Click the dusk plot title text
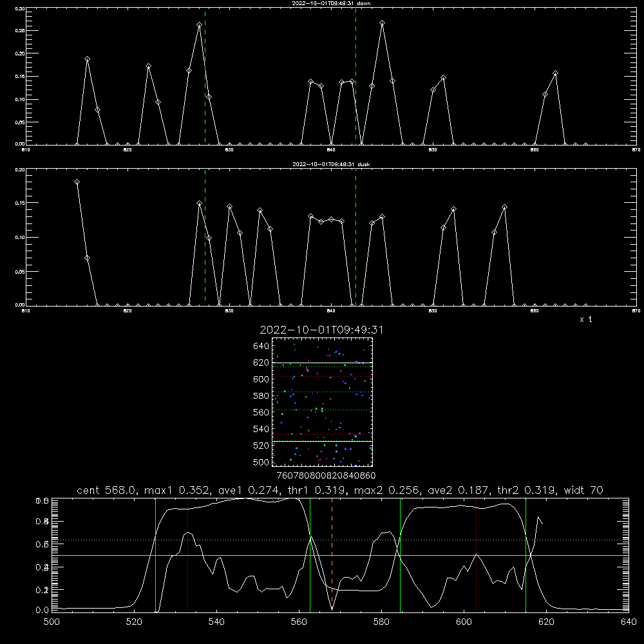Image resolution: width=644 pixels, height=644 pixels. point(331,164)
